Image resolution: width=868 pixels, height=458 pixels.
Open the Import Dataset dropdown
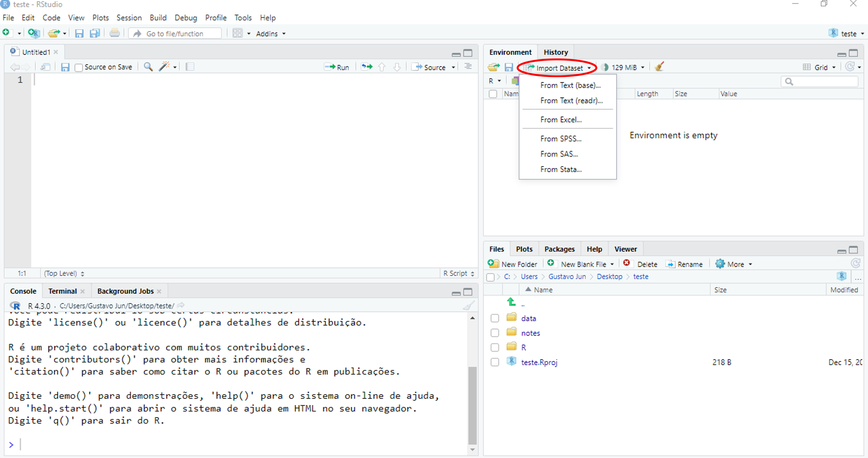[x=557, y=68]
